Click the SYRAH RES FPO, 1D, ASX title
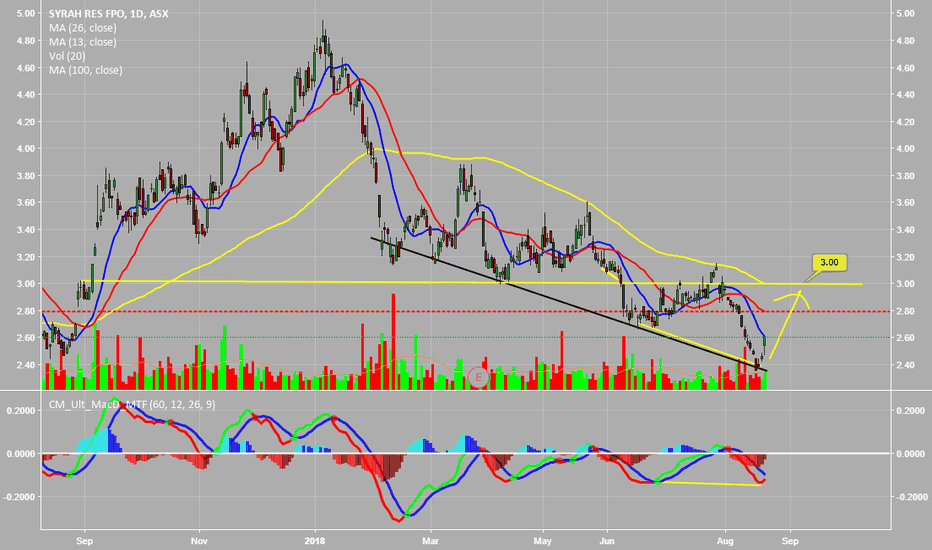 click(x=109, y=14)
